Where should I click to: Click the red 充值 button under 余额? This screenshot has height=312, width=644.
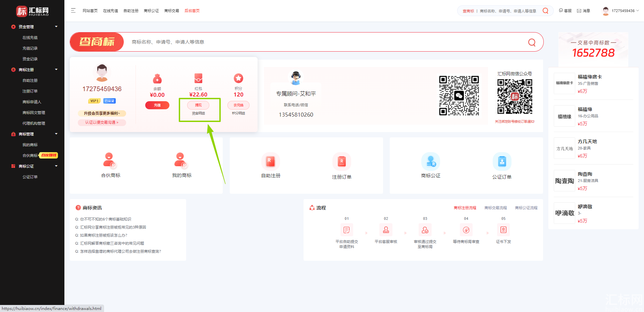tap(157, 105)
